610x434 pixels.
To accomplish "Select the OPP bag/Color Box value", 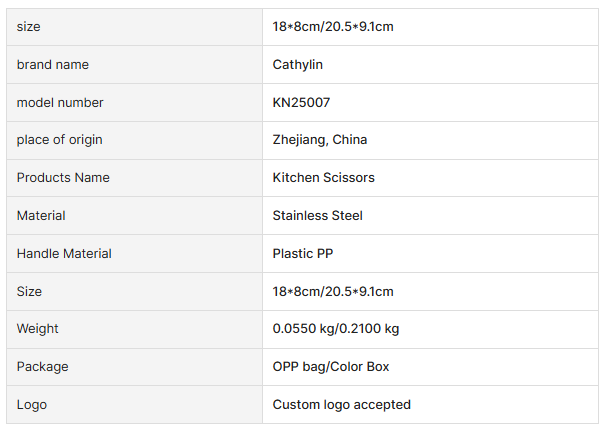I will (331, 367).
